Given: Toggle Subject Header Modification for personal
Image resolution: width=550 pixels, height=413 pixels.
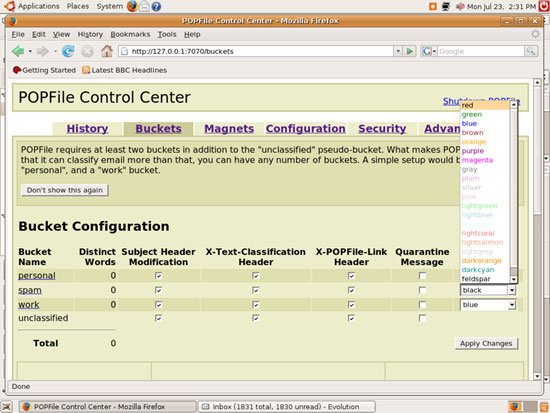Looking at the screenshot, I should [x=159, y=276].
